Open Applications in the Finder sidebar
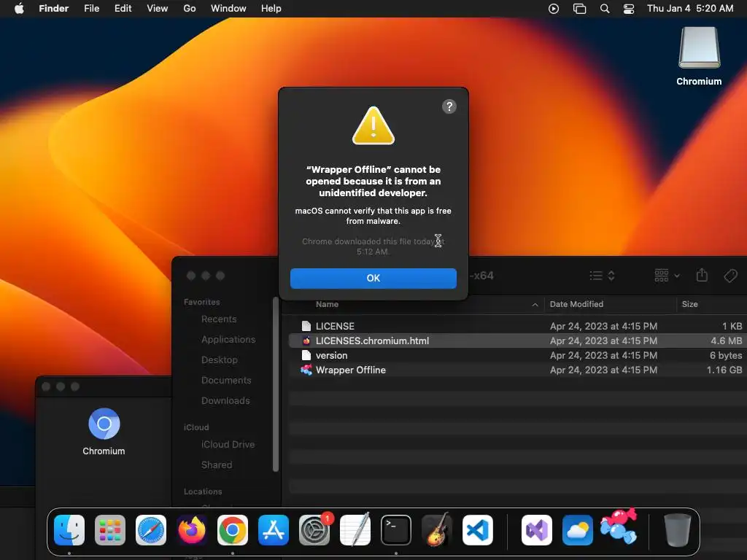Image resolution: width=747 pixels, height=560 pixels. click(x=228, y=340)
